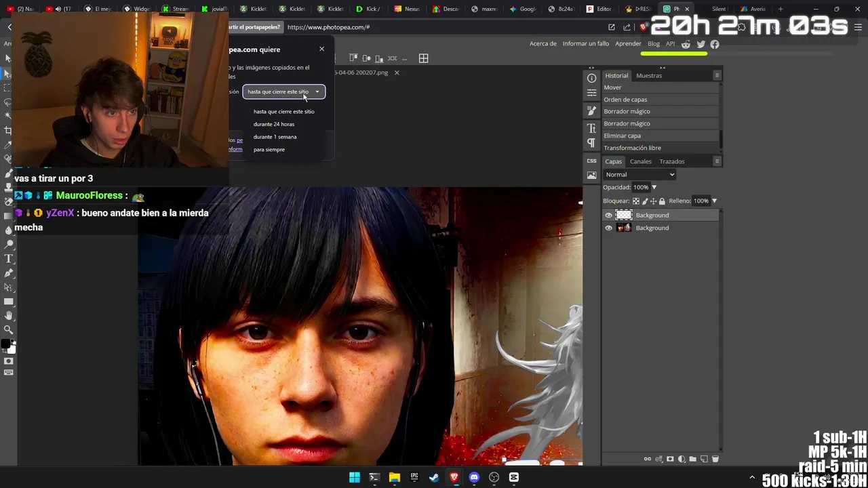
Task: Open the 'Acerca de' link
Action: click(542, 43)
